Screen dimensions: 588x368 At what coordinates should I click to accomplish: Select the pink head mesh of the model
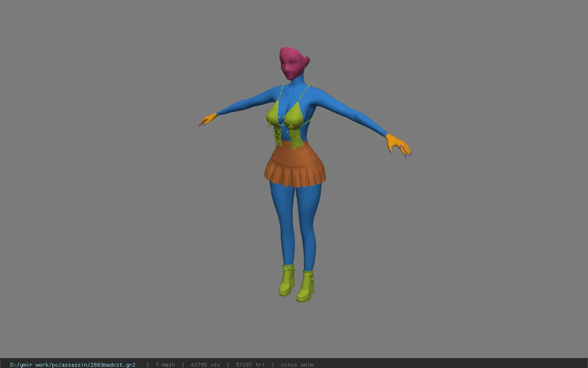[292, 63]
